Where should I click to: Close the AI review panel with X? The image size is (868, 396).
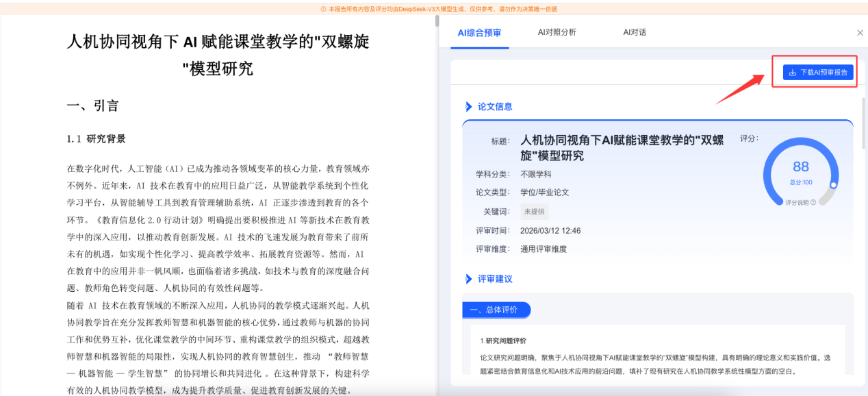click(860, 33)
